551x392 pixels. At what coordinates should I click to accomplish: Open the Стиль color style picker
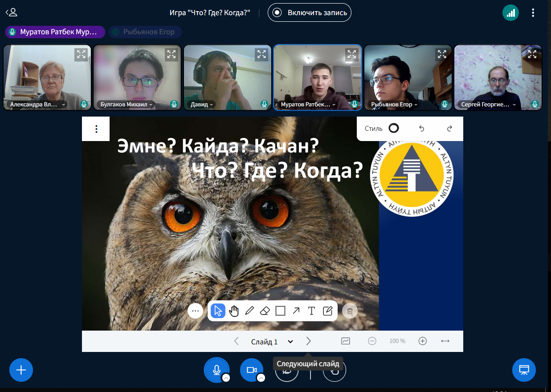(x=393, y=129)
